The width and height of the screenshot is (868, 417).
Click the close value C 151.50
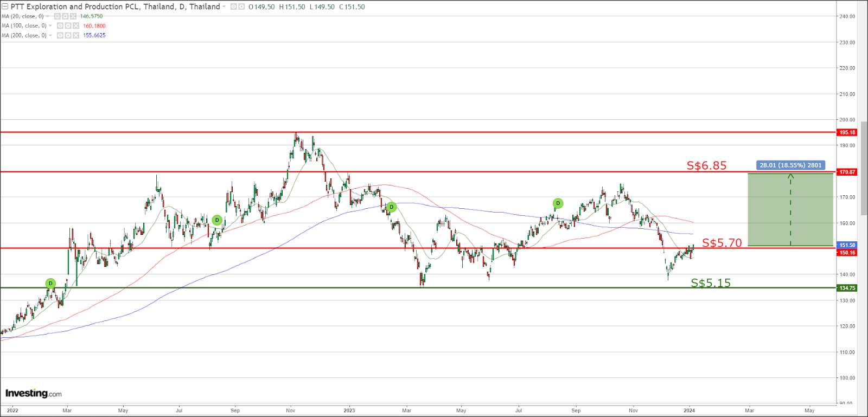(352, 7)
